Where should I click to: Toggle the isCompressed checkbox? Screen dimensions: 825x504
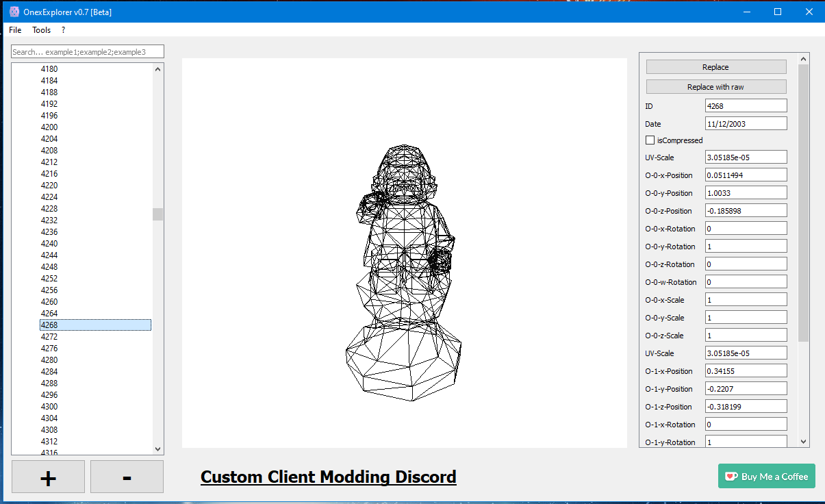(650, 140)
